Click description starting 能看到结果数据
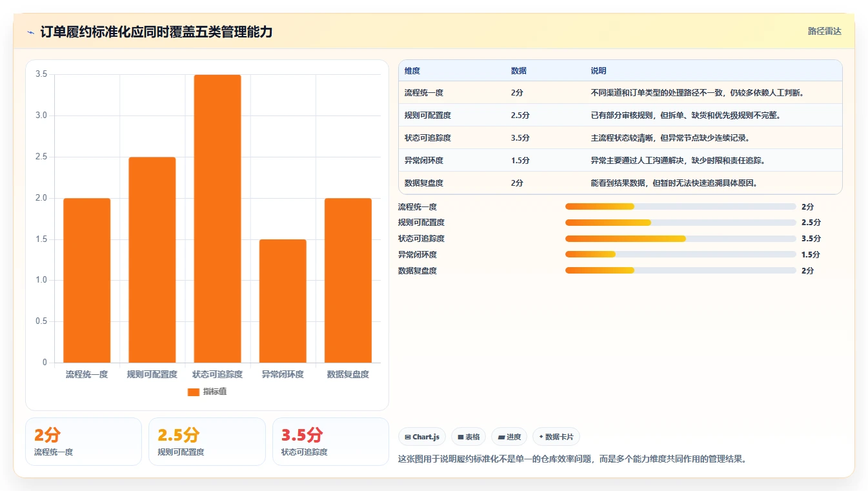The width and height of the screenshot is (868, 491). tap(674, 183)
